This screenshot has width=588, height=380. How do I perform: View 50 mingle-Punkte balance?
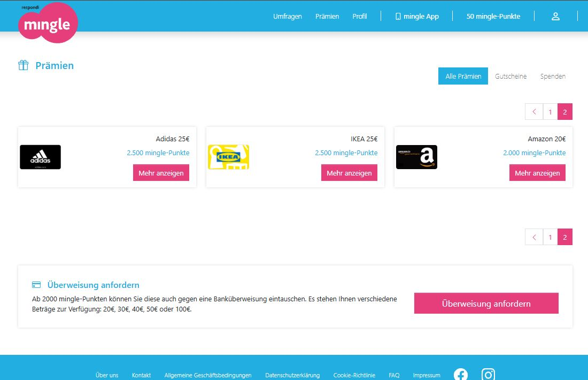click(x=493, y=17)
